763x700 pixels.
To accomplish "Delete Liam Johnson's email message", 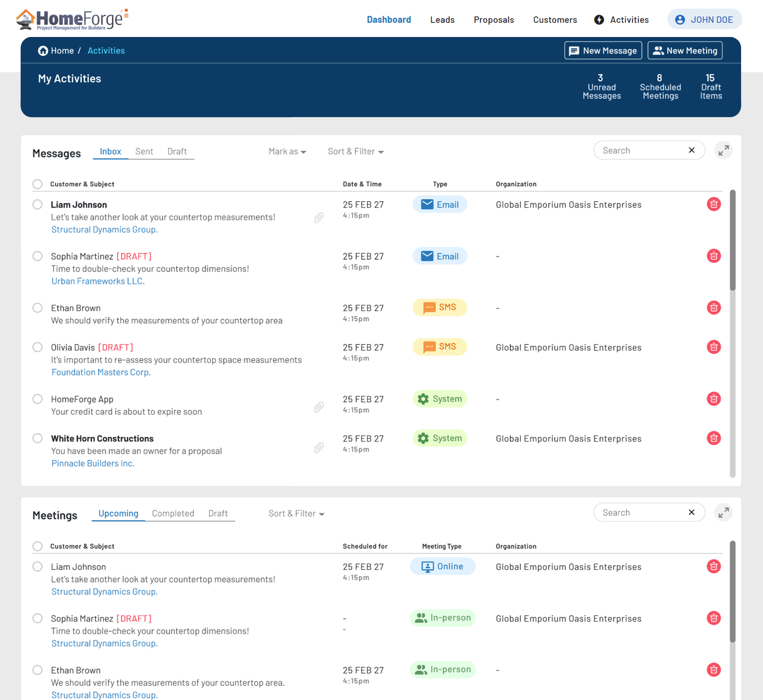I will pyautogui.click(x=713, y=205).
